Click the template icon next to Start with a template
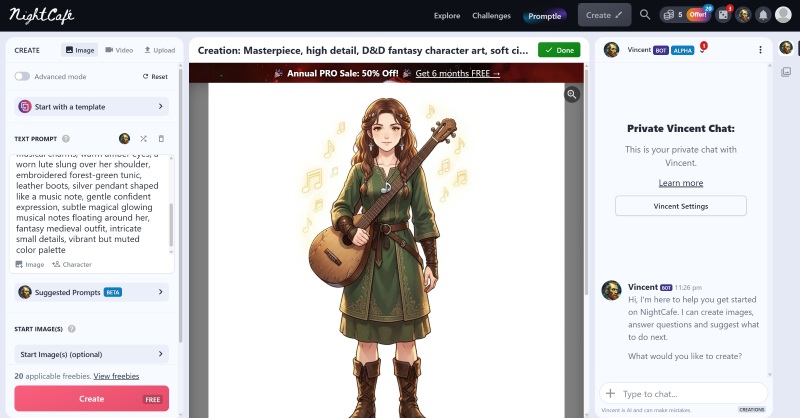This screenshot has height=418, width=800. [x=24, y=107]
